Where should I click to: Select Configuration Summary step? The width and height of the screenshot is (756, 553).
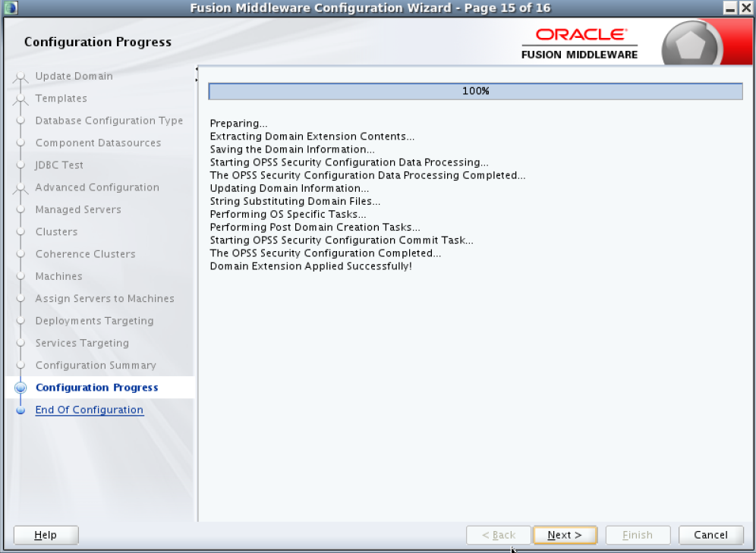96,365
